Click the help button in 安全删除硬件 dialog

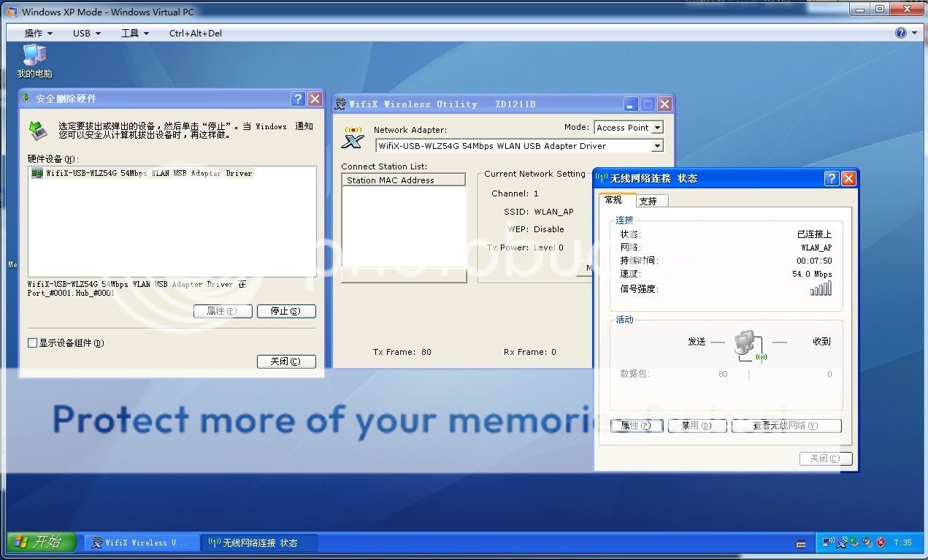tap(298, 99)
